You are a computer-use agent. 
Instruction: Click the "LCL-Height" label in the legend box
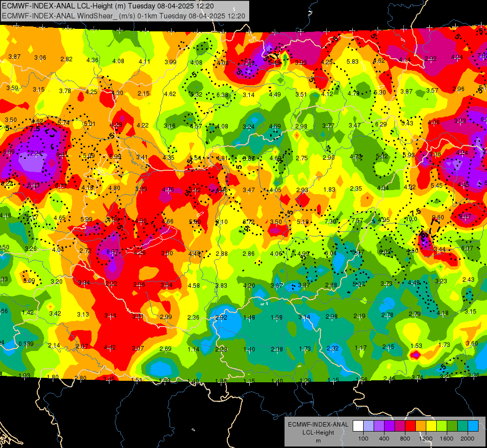(318, 433)
